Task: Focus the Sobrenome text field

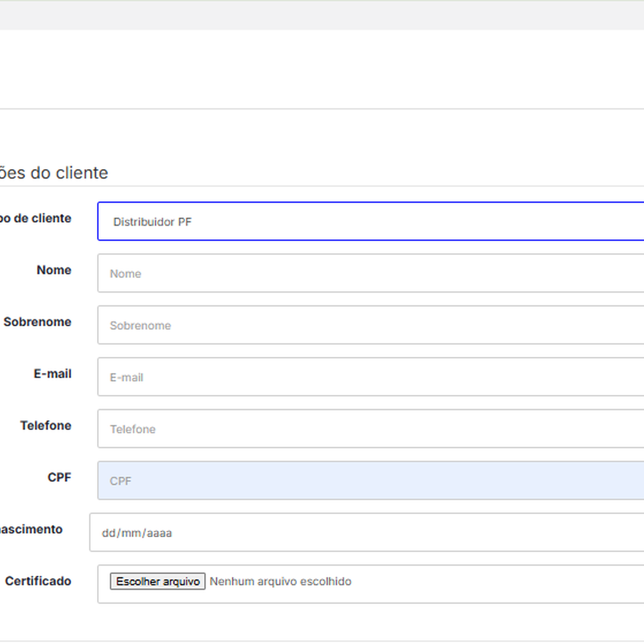Action: point(370,325)
